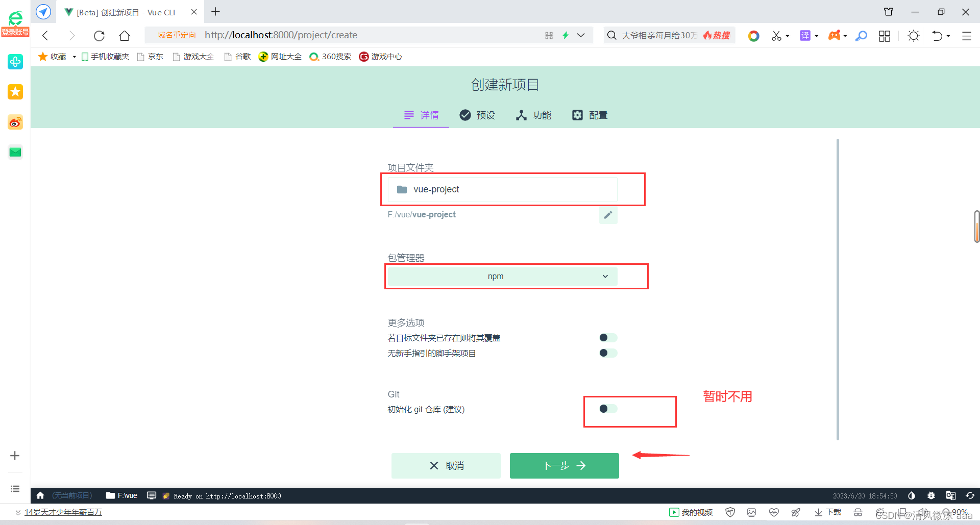This screenshot has height=525, width=980.
Task: Toggle overwrite existing target folder switch
Action: coord(608,338)
